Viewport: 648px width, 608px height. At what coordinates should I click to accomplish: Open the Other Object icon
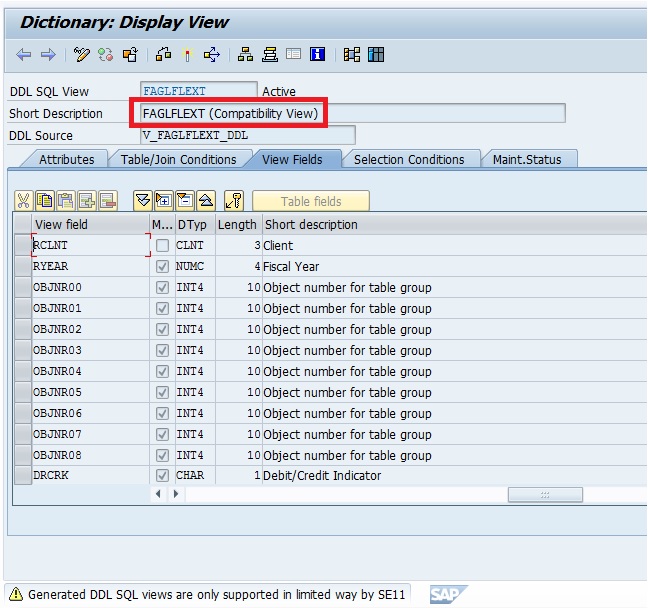[130, 55]
